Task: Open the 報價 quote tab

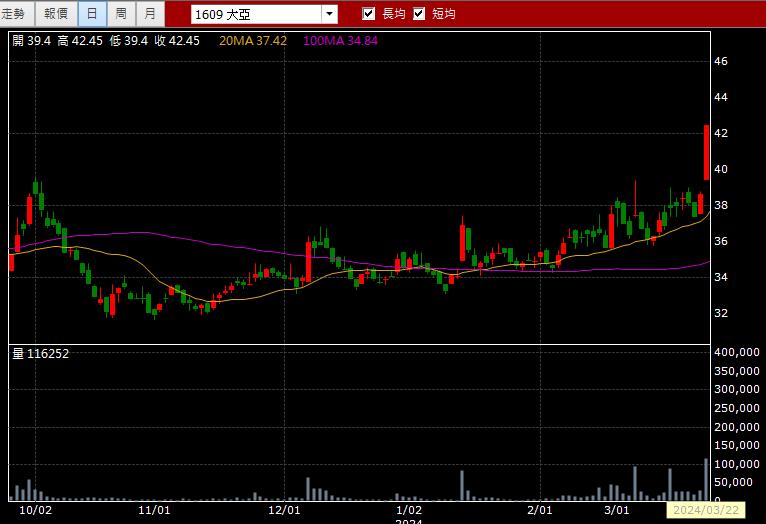Action: tap(56, 14)
